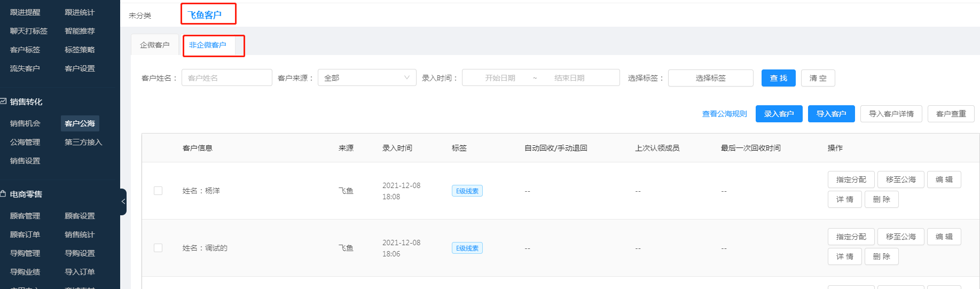
Task: Open 客户设置 in sidebar
Action: pos(80,68)
